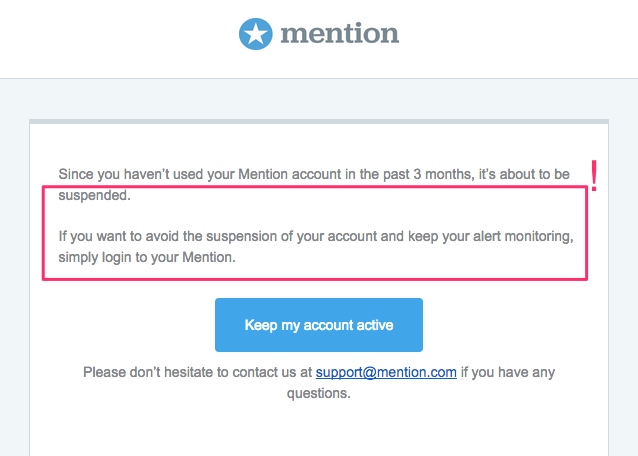
Task: Click the blue star Mention logo icon
Action: point(256,34)
